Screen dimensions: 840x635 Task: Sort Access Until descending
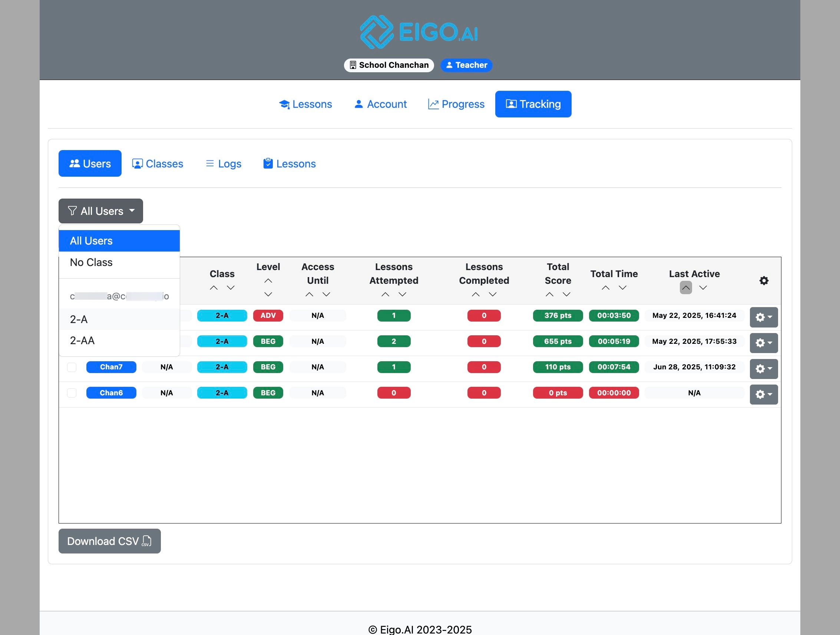(x=326, y=295)
